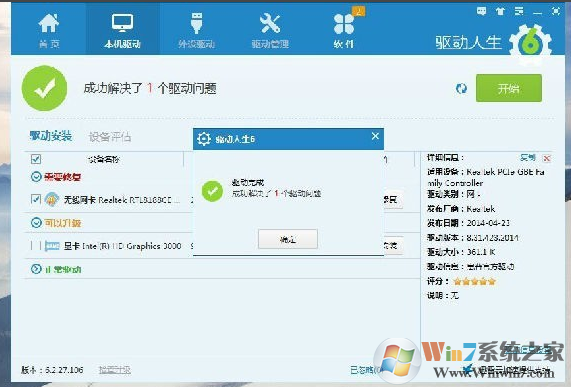Select the version 6.2.27.106 text
This screenshot has height=387, width=571.
(x=64, y=370)
